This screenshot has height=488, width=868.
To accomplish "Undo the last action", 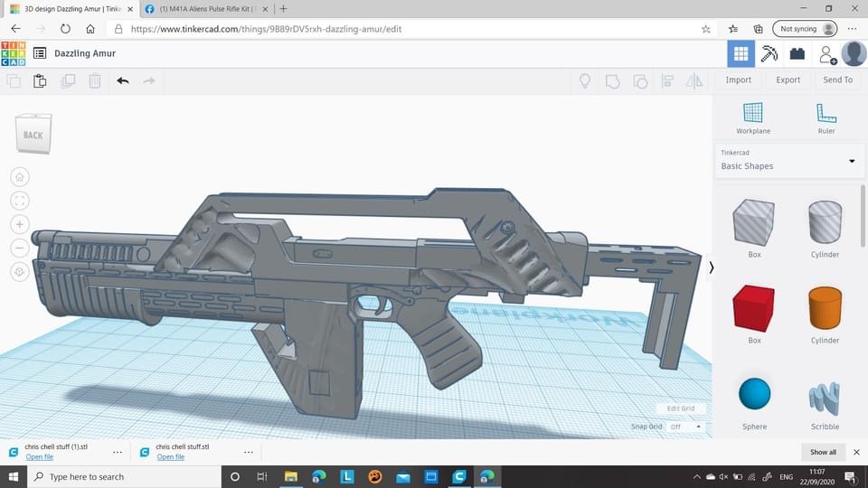I will [123, 80].
